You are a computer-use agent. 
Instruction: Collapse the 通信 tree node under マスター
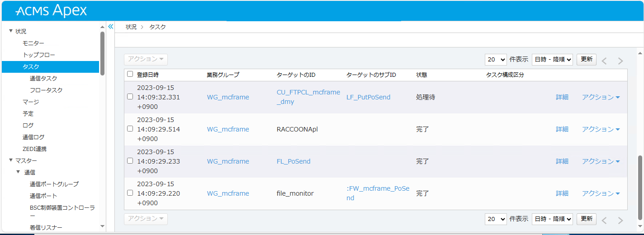[18, 172]
